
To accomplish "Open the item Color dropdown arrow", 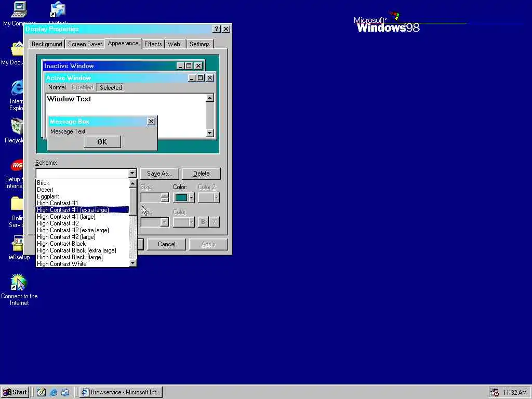I will pyautogui.click(x=191, y=198).
